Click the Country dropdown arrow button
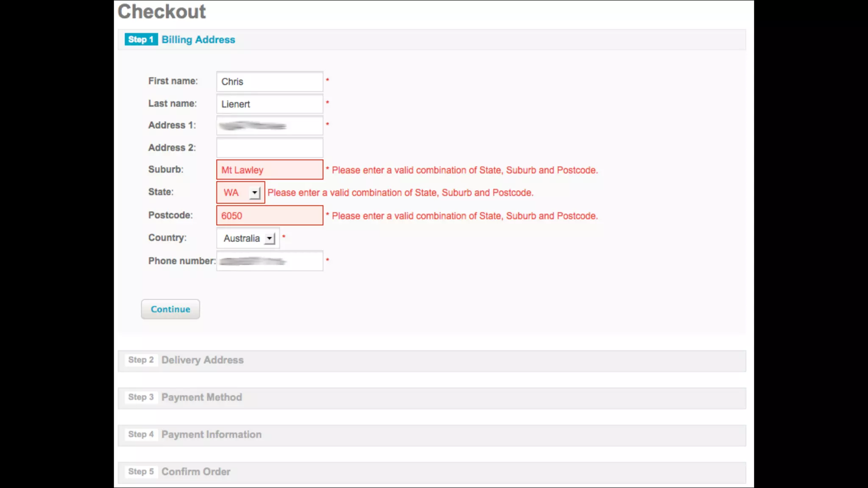 coord(270,238)
